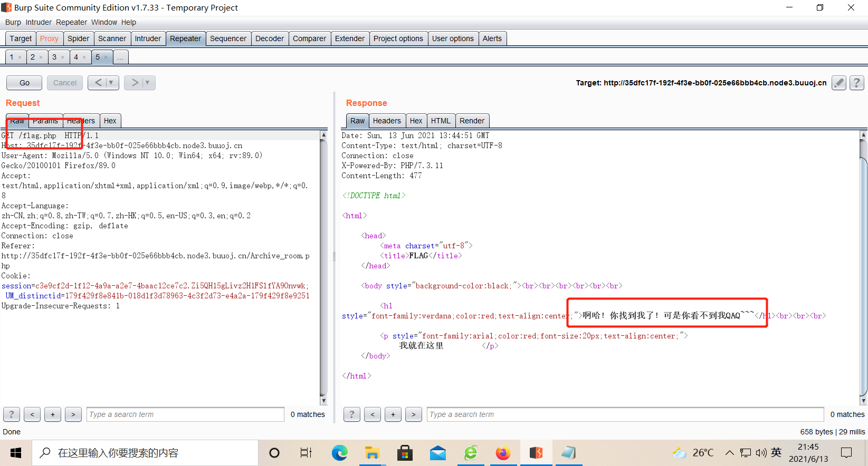Edit the target with the pencil icon
The image size is (868, 466).
pos(838,83)
